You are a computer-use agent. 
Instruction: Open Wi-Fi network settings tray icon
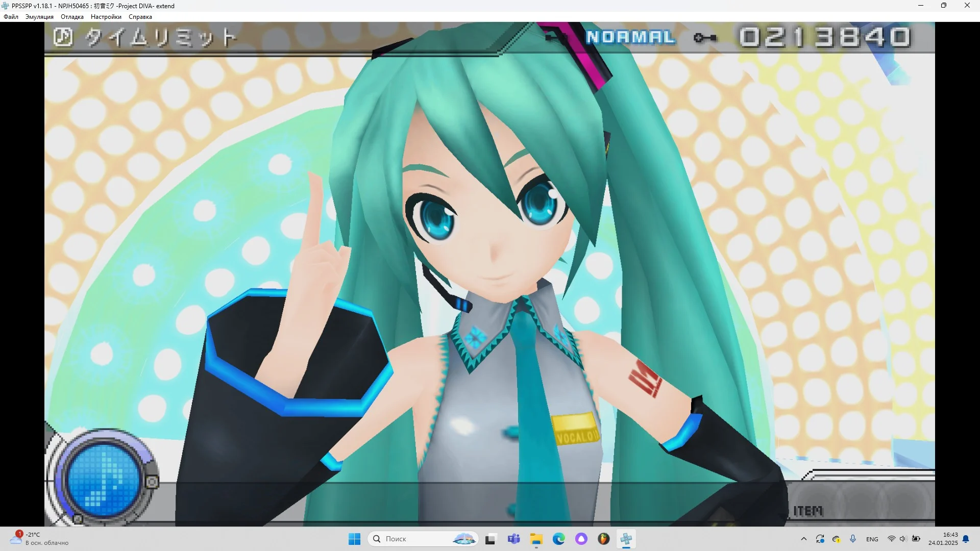(891, 539)
